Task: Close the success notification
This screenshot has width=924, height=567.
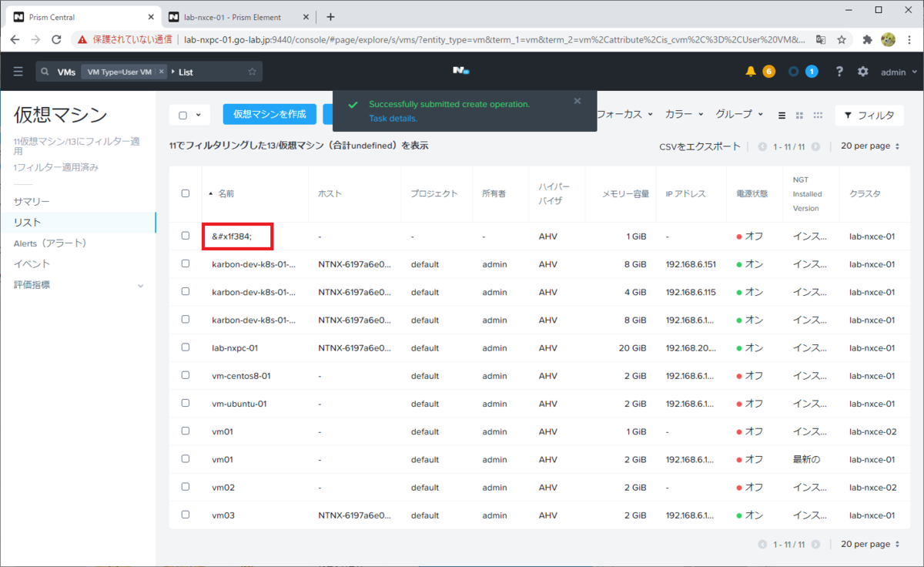Action: point(577,100)
